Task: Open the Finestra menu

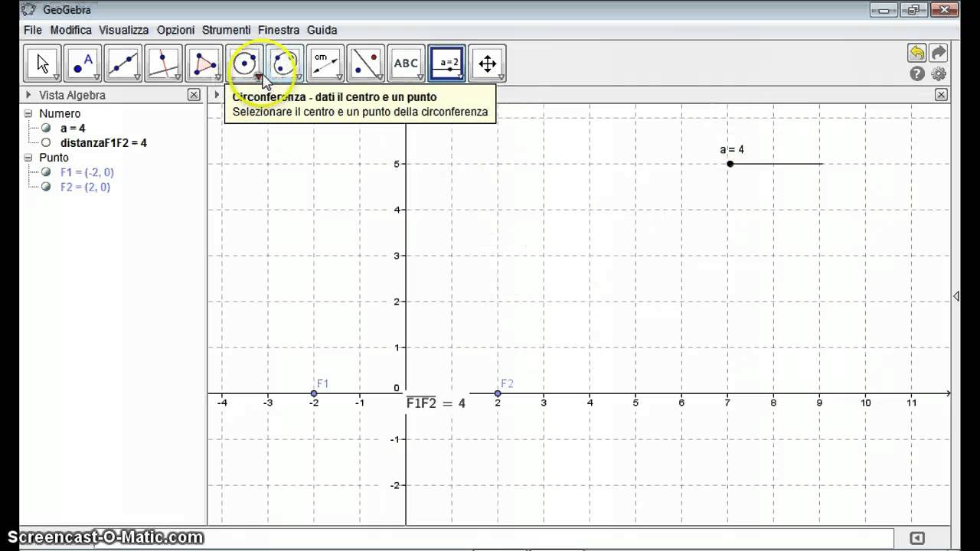Action: 279,30
